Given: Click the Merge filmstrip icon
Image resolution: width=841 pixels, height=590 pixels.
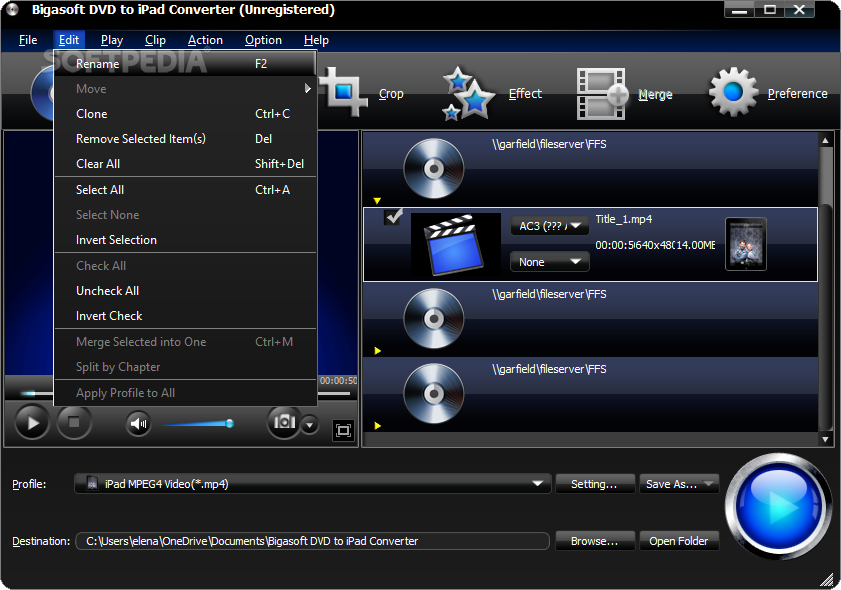Looking at the screenshot, I should pyautogui.click(x=602, y=93).
